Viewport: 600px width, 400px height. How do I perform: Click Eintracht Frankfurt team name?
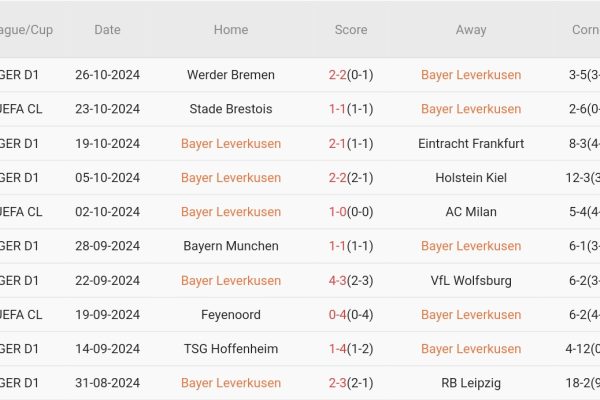[471, 143]
